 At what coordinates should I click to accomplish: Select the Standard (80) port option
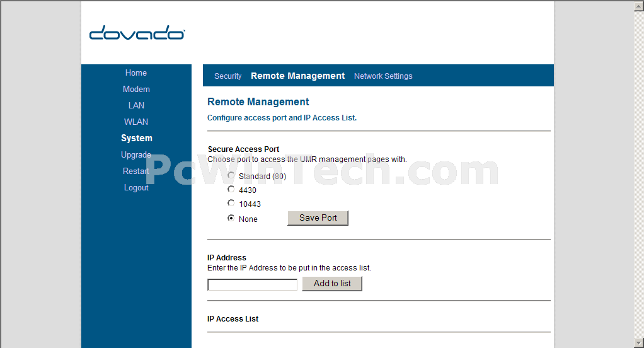[x=231, y=175]
